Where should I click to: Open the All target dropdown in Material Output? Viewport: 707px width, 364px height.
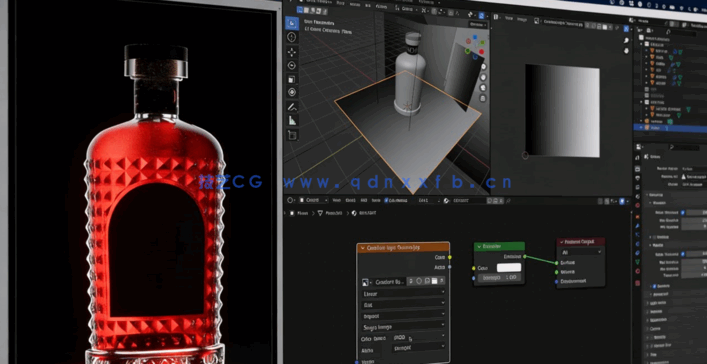[581, 252]
